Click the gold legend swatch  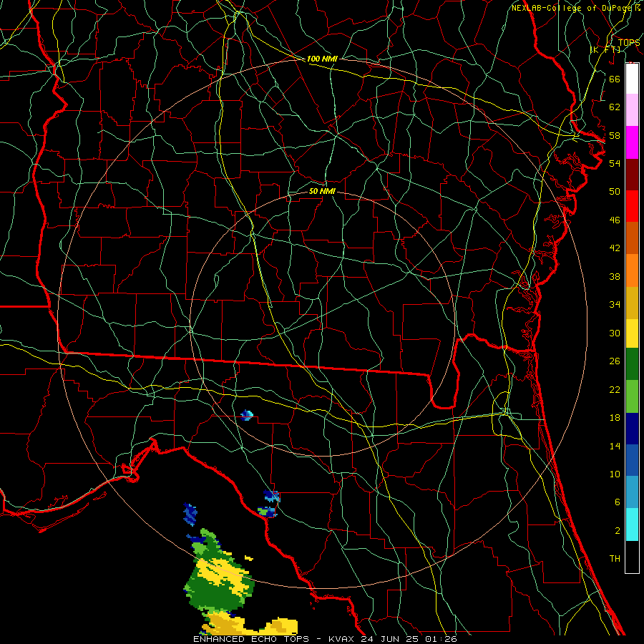tap(632, 303)
